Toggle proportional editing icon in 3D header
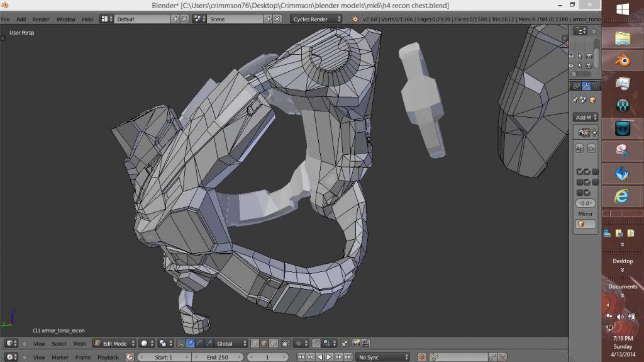 (299, 344)
